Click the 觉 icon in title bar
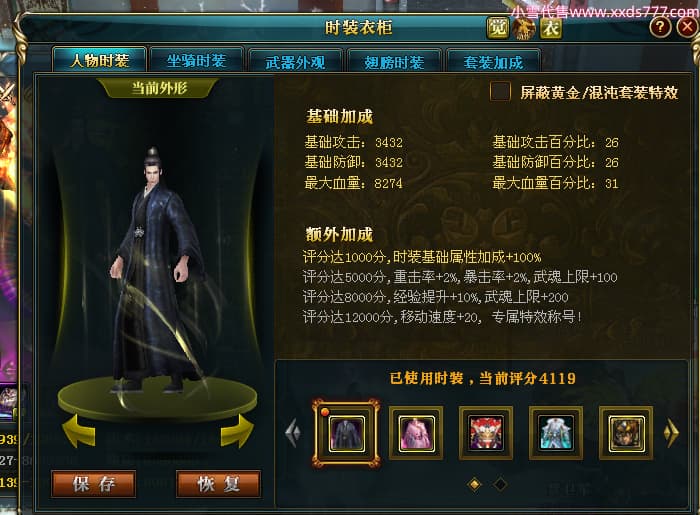 coord(497,28)
